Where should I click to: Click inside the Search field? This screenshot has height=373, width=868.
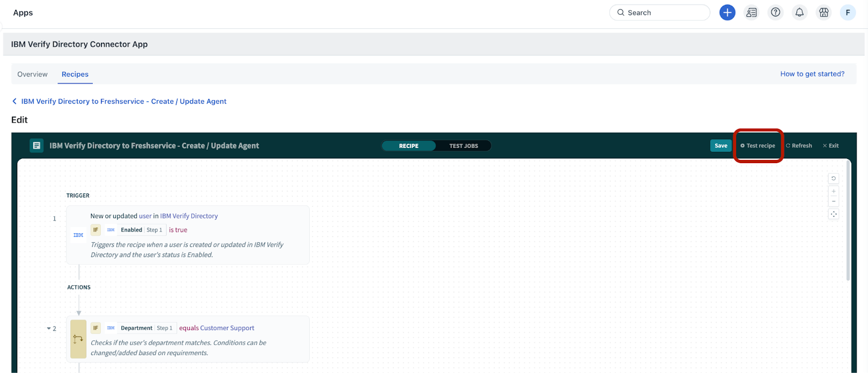[660, 12]
